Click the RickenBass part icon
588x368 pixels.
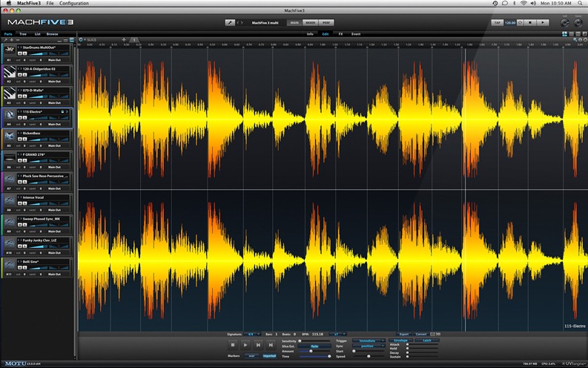point(10,137)
